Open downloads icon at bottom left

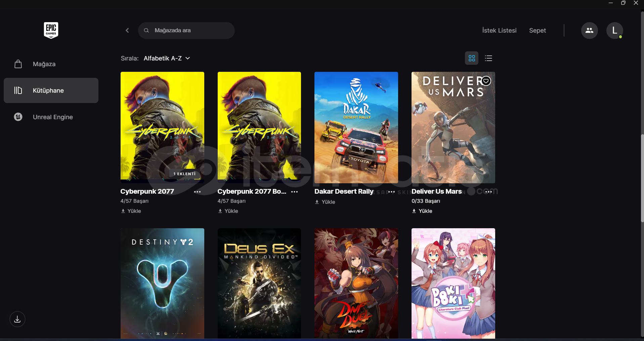(x=17, y=319)
